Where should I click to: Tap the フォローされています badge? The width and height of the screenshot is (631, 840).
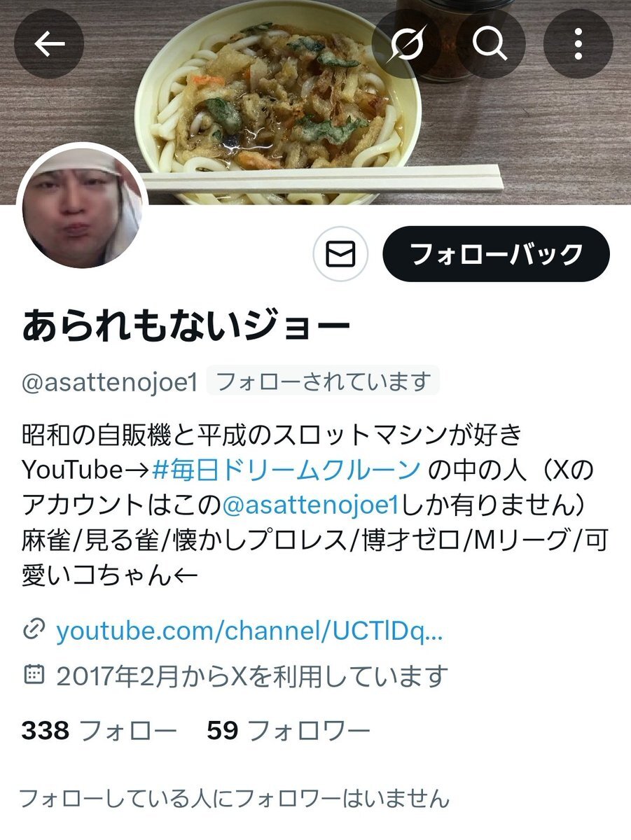pos(323,381)
